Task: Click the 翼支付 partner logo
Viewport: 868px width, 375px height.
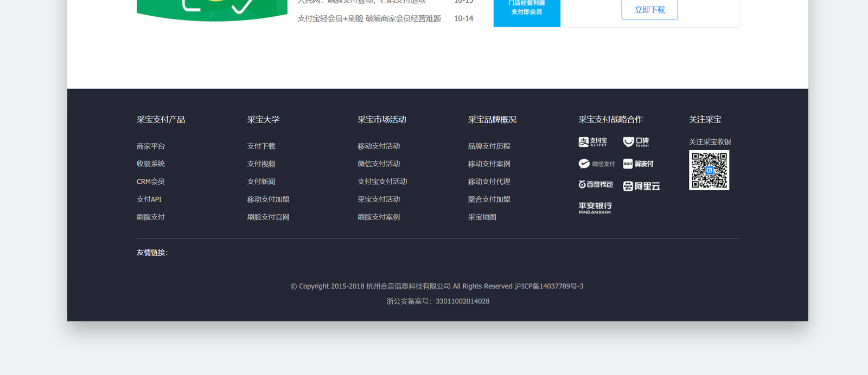Action: point(638,164)
